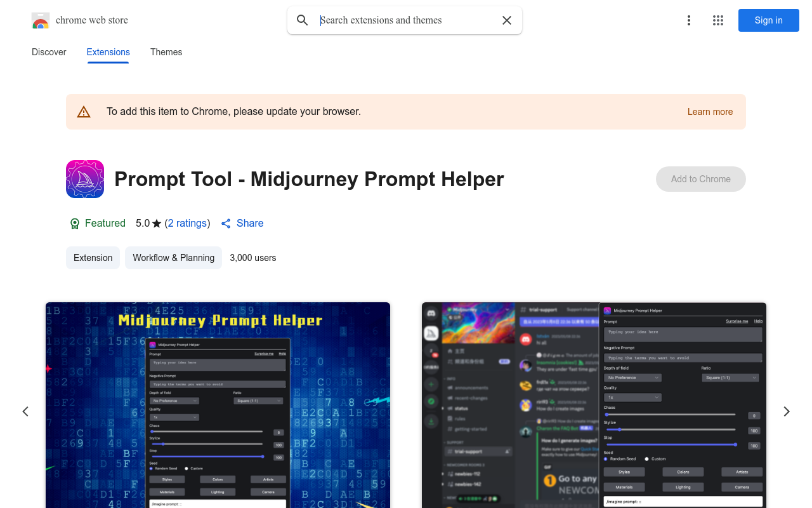
Task: Open Square (1:1) ratio dropdown in second screenshot
Action: (730, 378)
